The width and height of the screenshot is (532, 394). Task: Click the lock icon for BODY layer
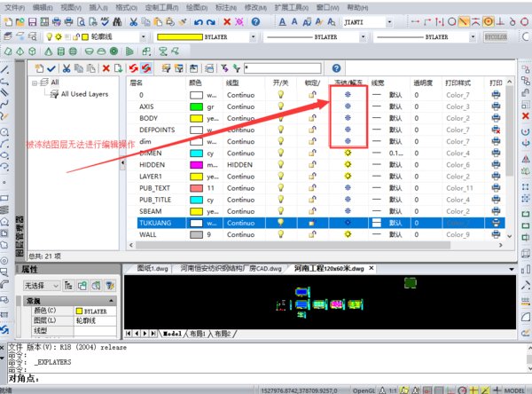tap(312, 118)
